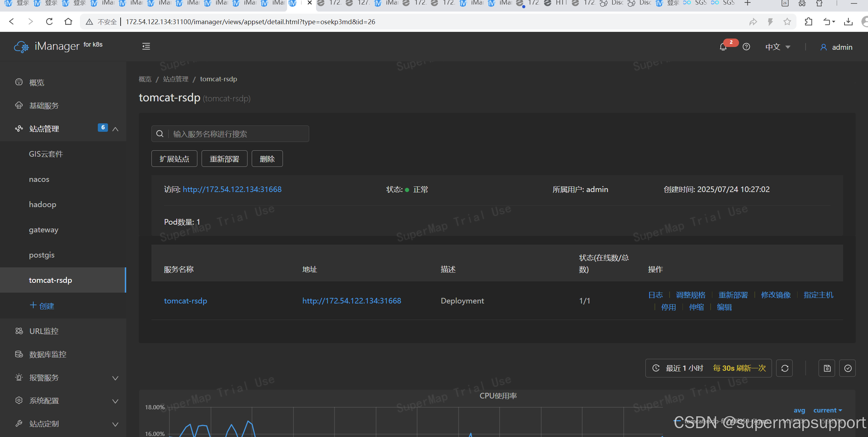Reload page with browser refresh icon

[49, 22]
